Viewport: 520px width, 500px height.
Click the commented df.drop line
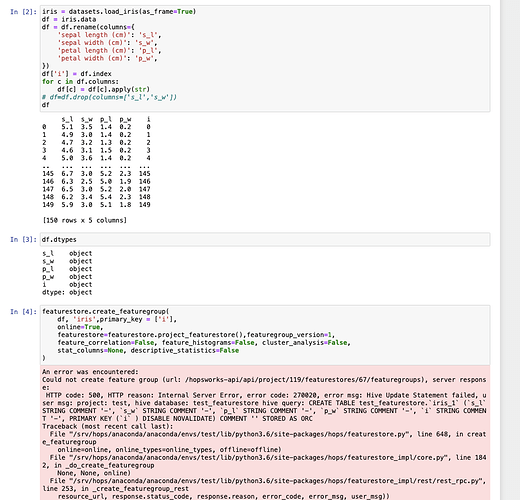[109, 97]
